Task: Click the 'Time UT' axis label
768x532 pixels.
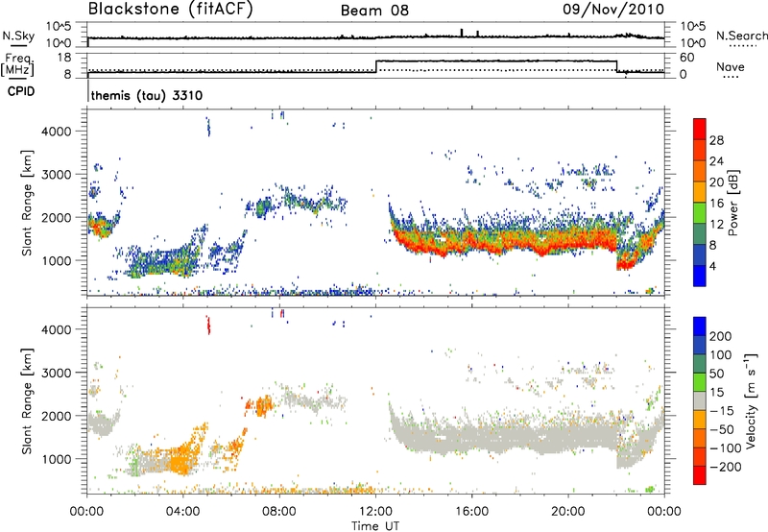Action: point(375,526)
